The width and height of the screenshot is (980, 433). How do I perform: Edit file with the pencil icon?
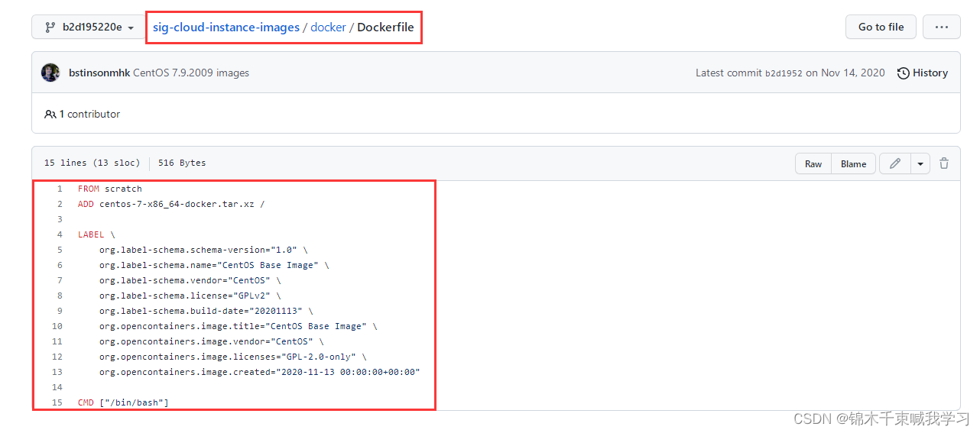[895, 163]
